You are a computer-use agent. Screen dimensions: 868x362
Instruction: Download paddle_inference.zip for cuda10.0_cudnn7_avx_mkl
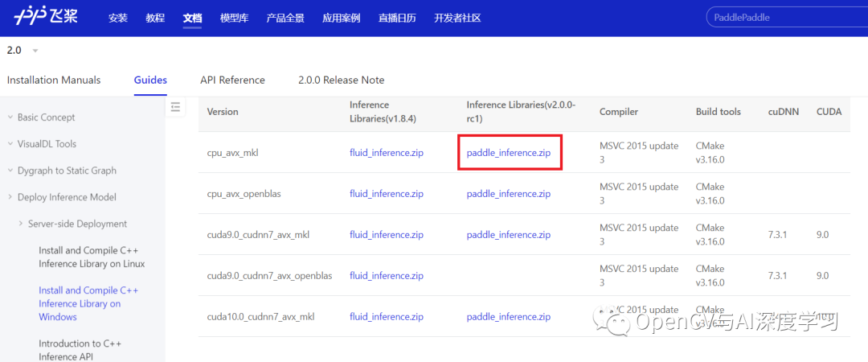(509, 317)
